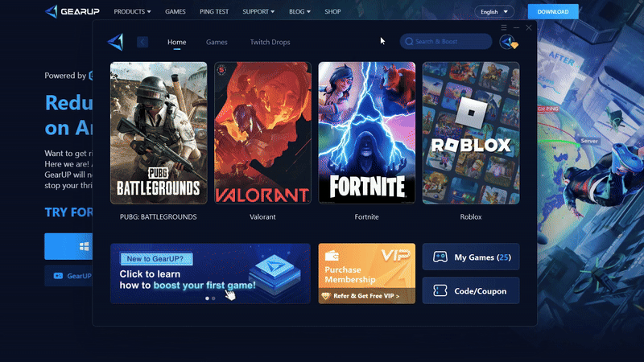The height and width of the screenshot is (362, 644).
Task: Click the magnifier icon in search box
Action: [x=409, y=42]
